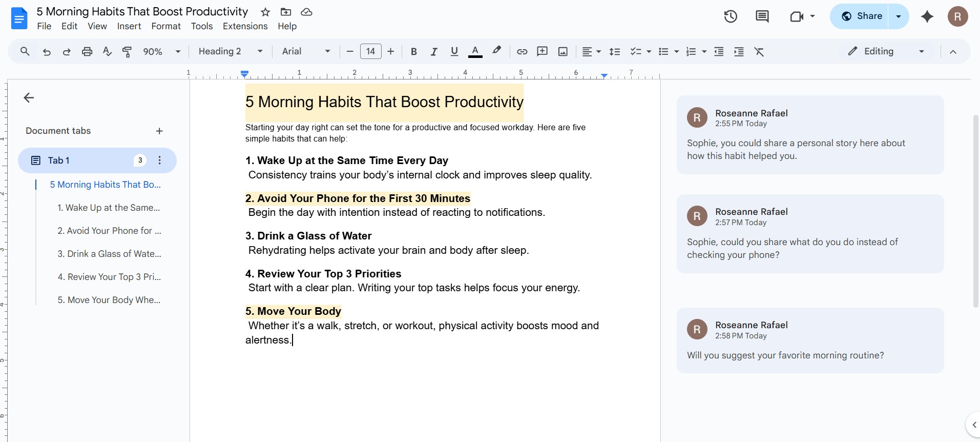
Task: Open line and paragraph spacing
Action: (x=615, y=51)
